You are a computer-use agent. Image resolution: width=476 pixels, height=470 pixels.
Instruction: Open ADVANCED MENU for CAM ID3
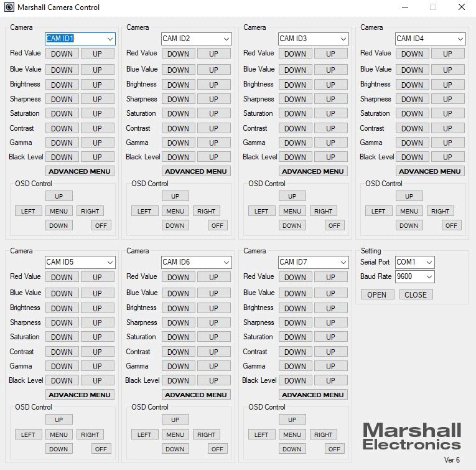[313, 171]
